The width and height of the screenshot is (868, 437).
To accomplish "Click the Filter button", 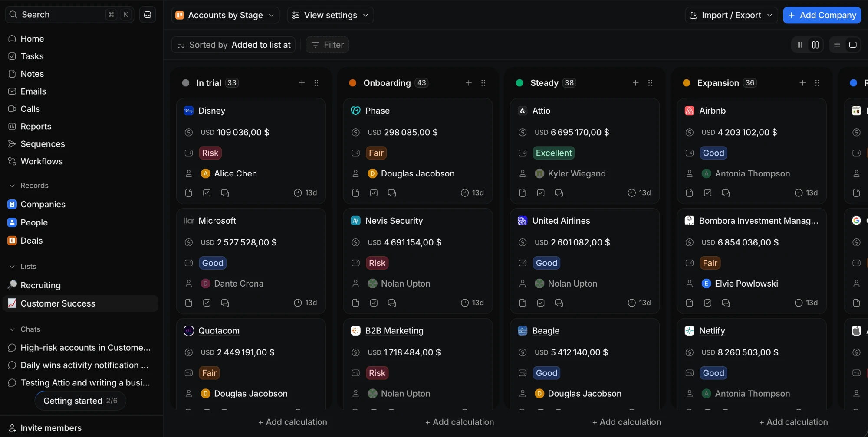I will [327, 45].
